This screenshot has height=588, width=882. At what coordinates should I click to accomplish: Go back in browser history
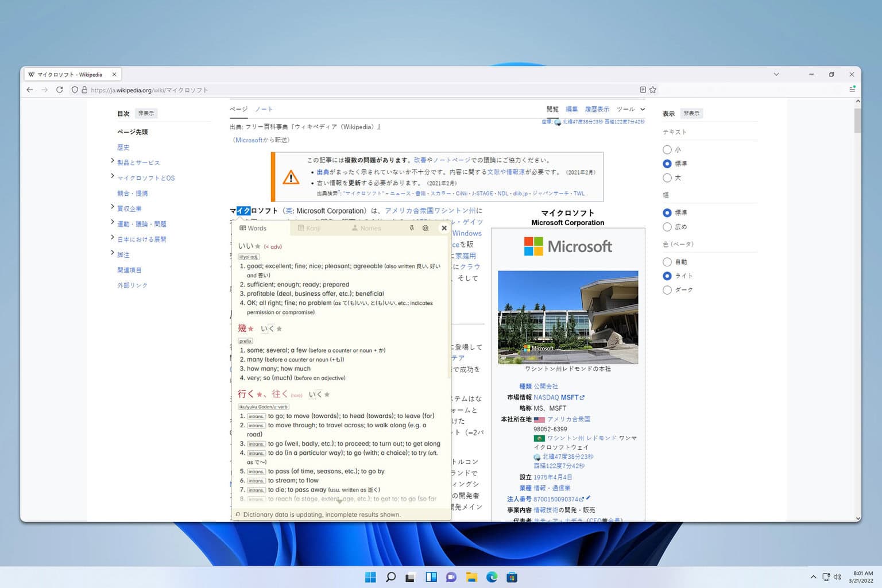[x=30, y=90]
